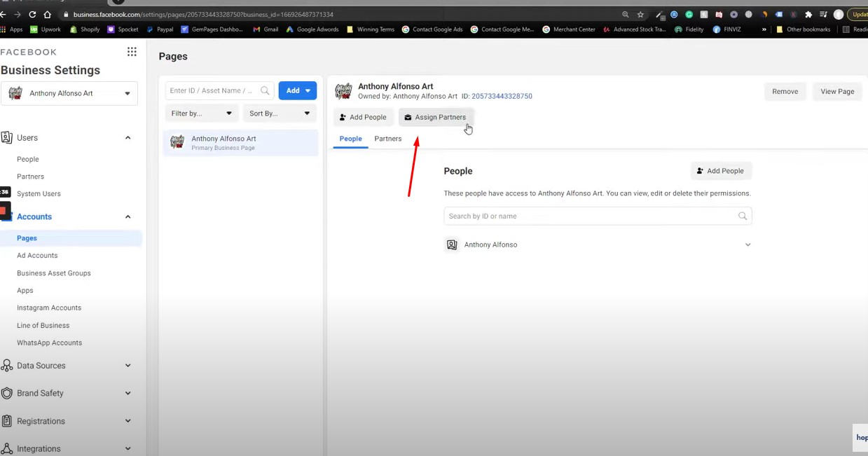The height and width of the screenshot is (456, 868).
Task: Open the Other bookmarks folder
Action: tap(804, 29)
